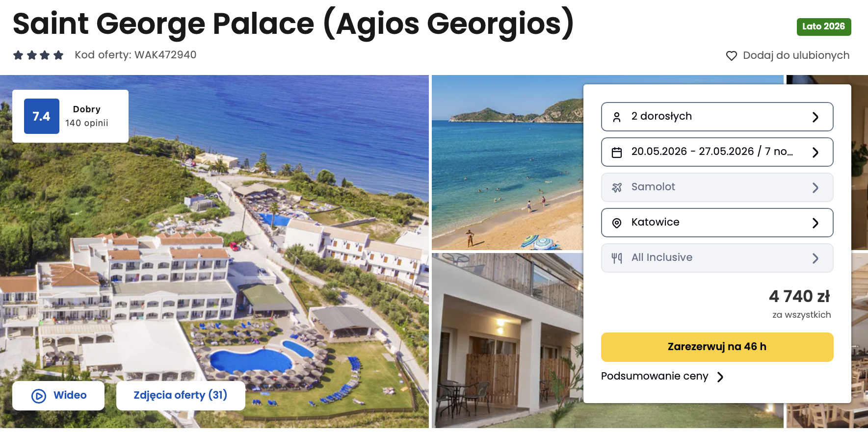Click the hotel star rating icons
The width and height of the screenshot is (868, 433).
click(x=38, y=55)
